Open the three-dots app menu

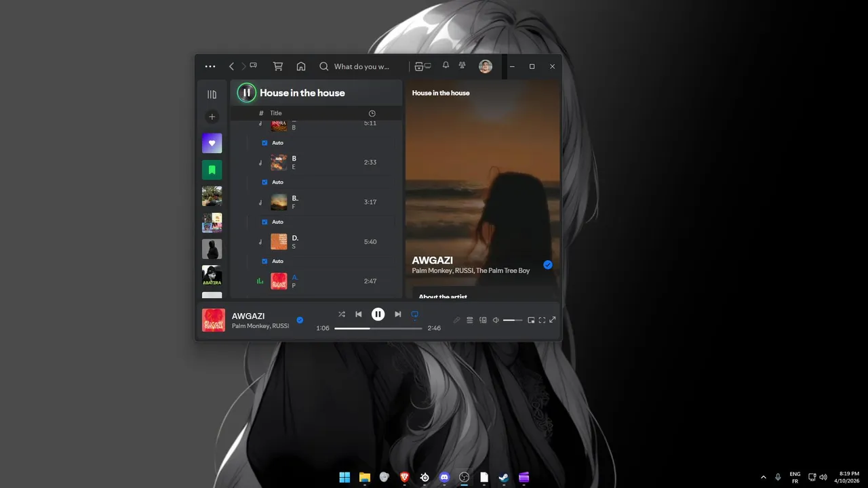pos(210,66)
